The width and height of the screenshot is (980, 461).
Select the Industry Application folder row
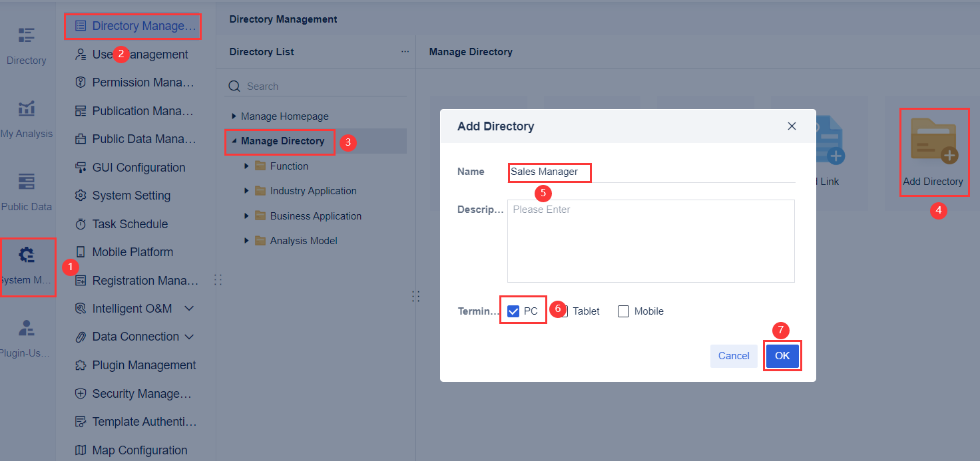click(316, 191)
